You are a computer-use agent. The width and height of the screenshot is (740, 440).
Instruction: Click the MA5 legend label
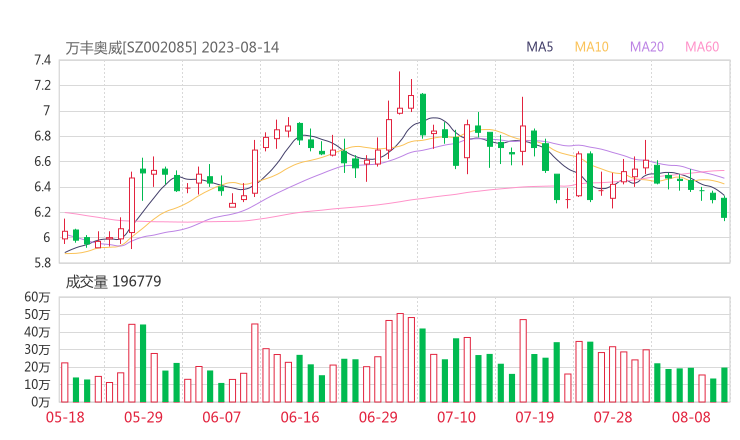[x=539, y=47]
